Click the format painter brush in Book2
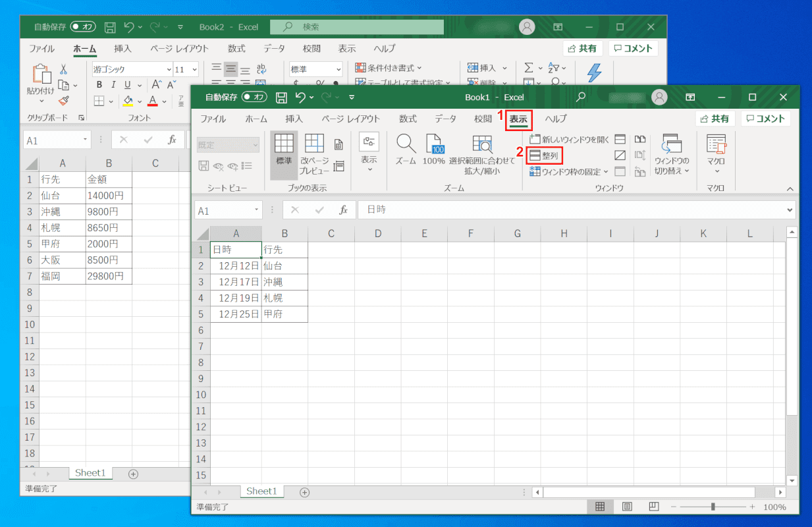Viewport: 812px width, 527px height. click(x=64, y=100)
